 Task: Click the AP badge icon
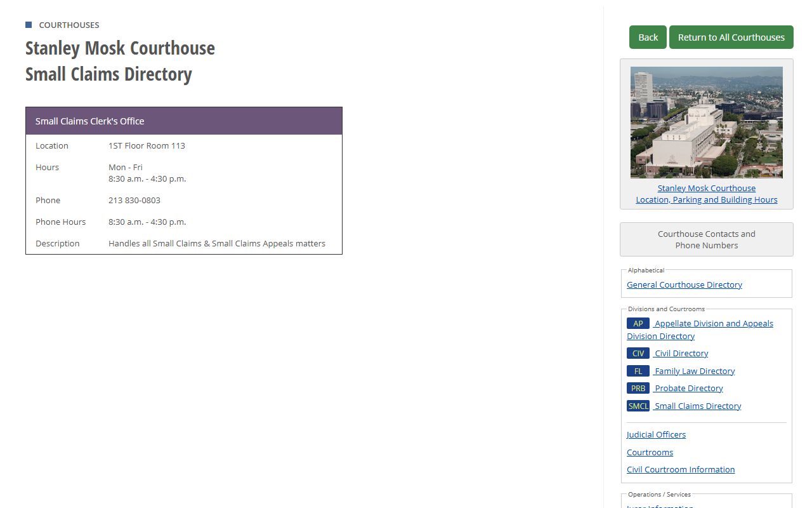[x=638, y=323]
